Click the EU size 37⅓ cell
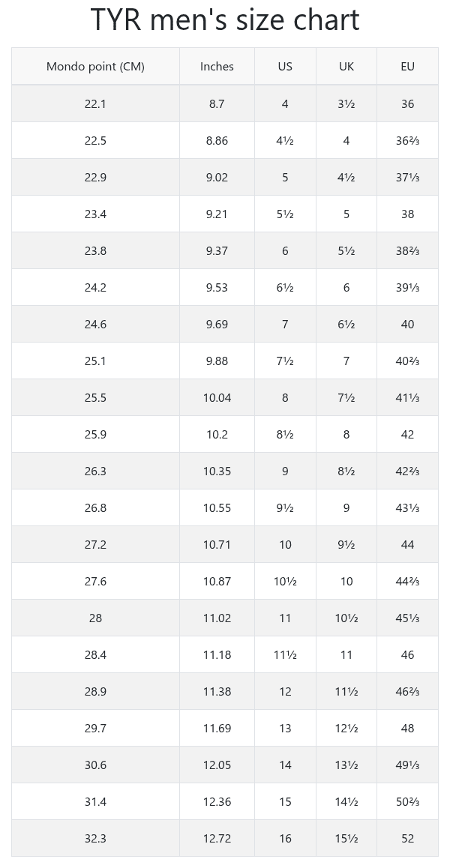The width and height of the screenshot is (450, 868). coord(407,178)
